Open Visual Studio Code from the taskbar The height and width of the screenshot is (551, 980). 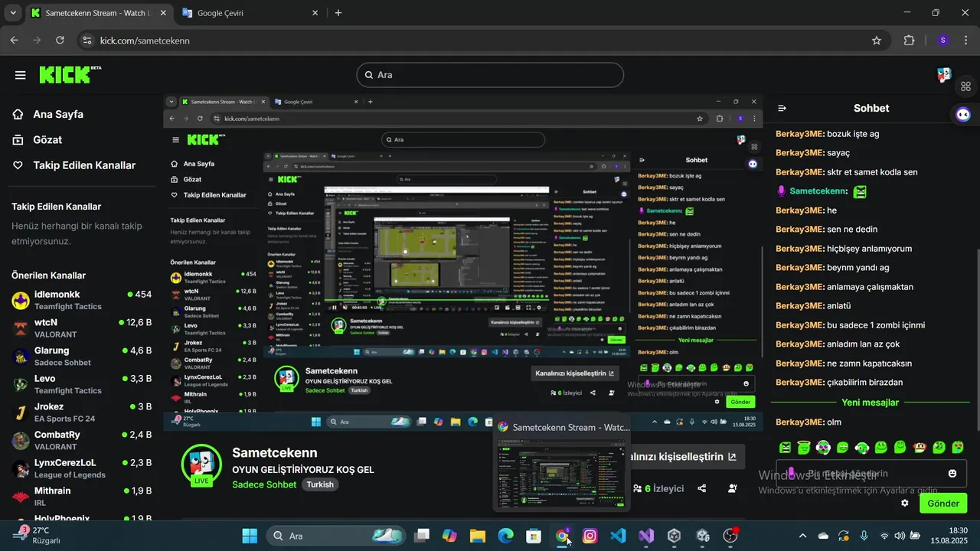point(618,536)
